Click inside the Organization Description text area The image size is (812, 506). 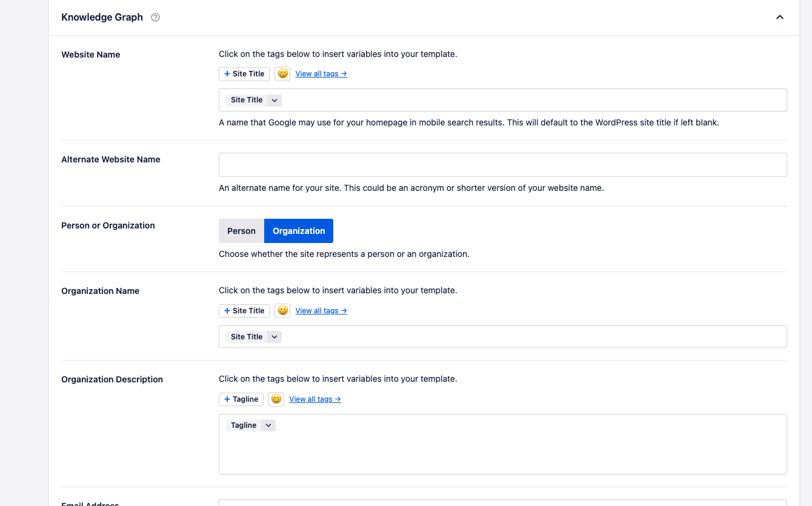point(503,444)
